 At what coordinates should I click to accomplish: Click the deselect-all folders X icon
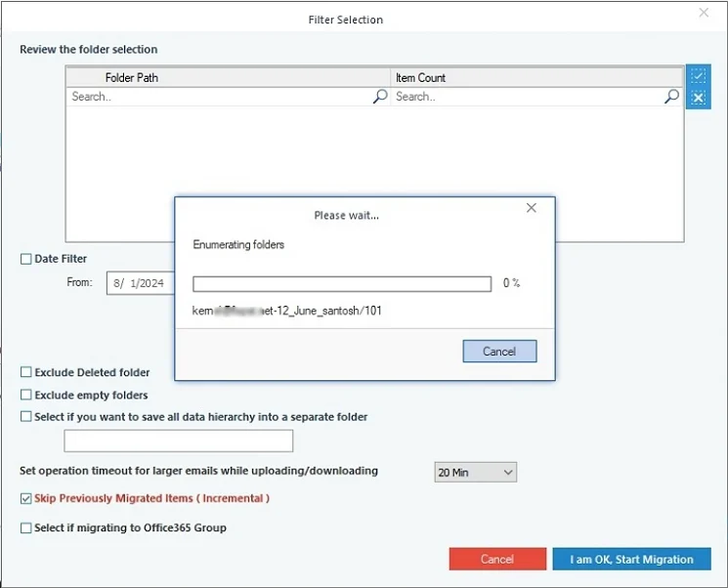pos(699,98)
